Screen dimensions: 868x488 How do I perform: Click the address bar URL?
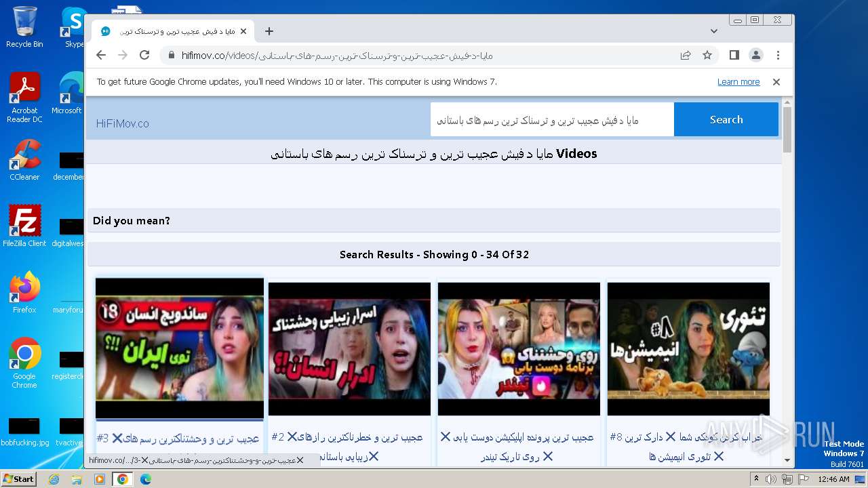tap(337, 56)
